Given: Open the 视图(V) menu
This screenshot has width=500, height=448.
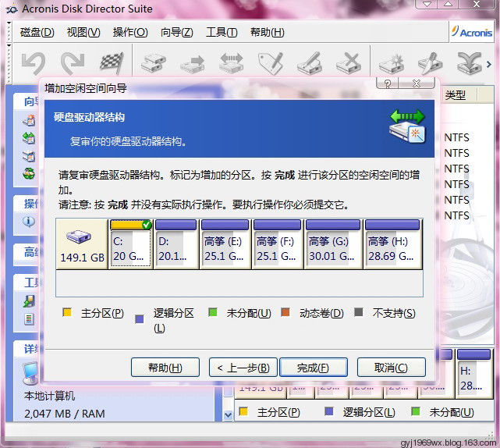Looking at the screenshot, I should pos(83,32).
